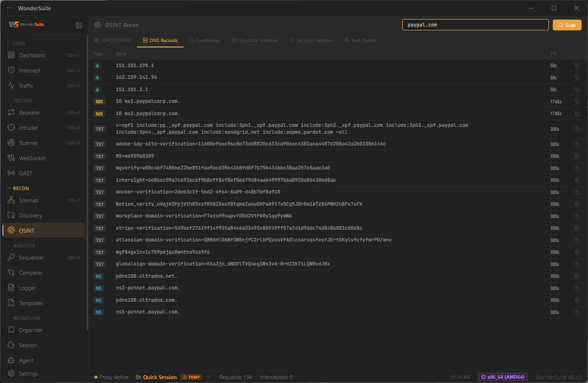The image size is (588, 383).
Task: Open the Wayback Machine tab
Action: tap(255, 41)
